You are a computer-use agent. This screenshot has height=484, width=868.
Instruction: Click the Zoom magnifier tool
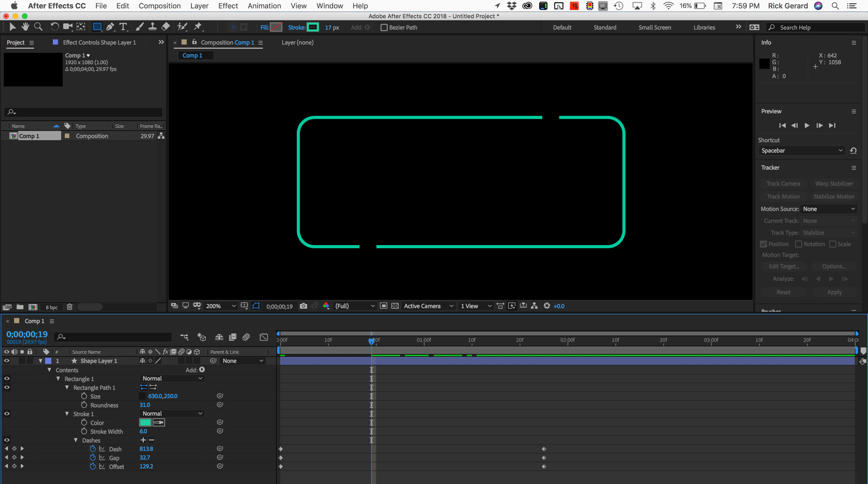point(38,27)
